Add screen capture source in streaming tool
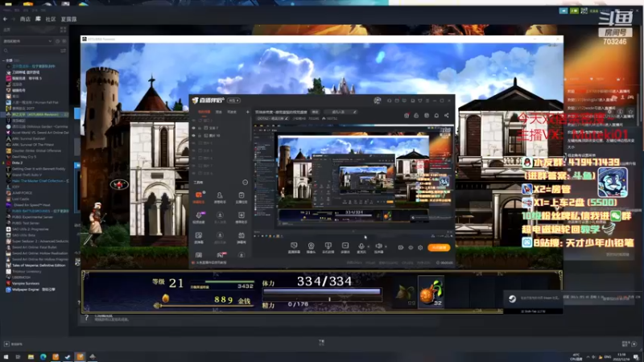The width and height of the screenshot is (644, 362). [294, 247]
